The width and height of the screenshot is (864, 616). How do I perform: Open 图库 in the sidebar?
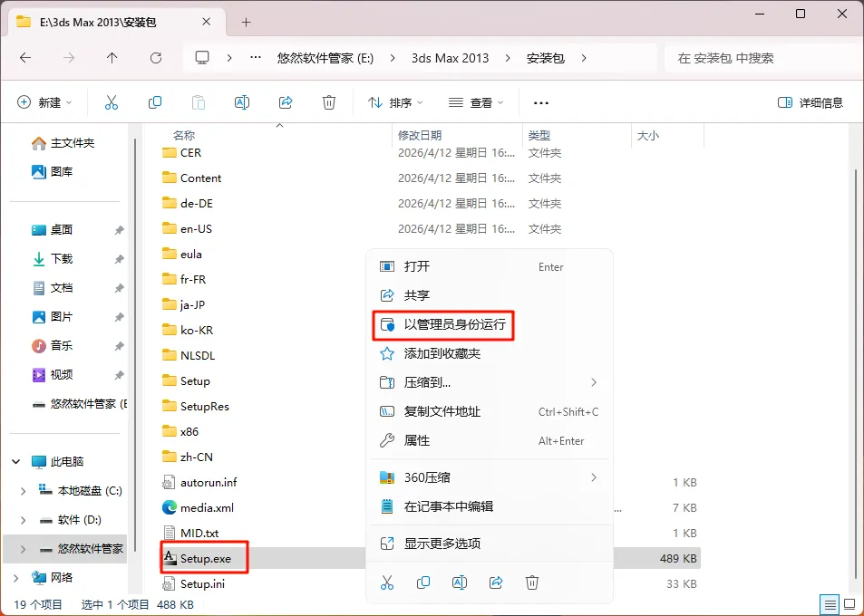[53, 172]
